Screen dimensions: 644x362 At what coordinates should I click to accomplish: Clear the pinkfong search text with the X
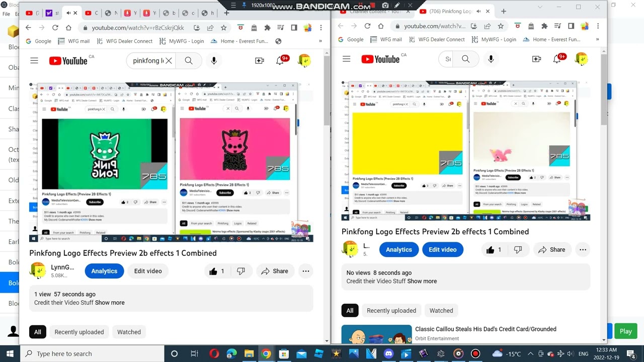tap(169, 61)
